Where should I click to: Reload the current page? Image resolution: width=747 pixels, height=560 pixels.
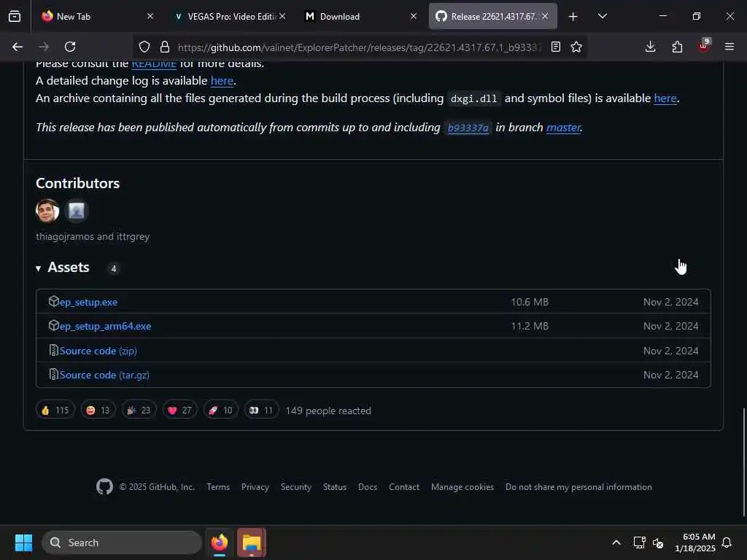pos(70,47)
